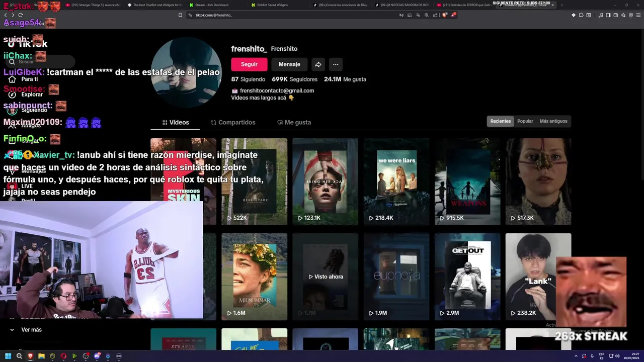The height and width of the screenshot is (362, 644).
Task: Open Windows taskbar search
Action: click(x=19, y=356)
